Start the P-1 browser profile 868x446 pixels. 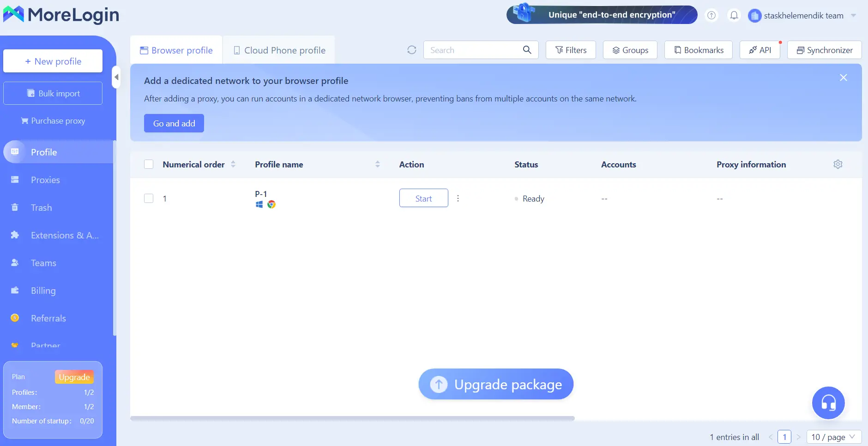coord(423,198)
